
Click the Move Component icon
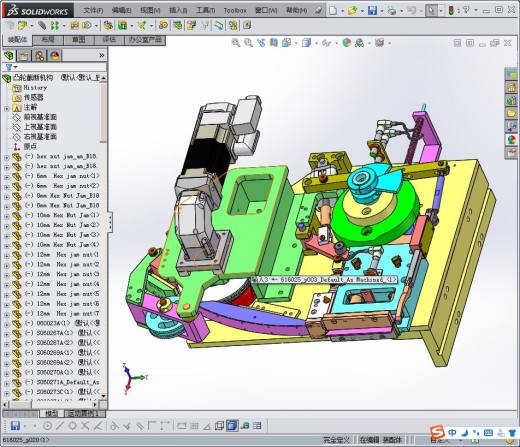pos(87,25)
